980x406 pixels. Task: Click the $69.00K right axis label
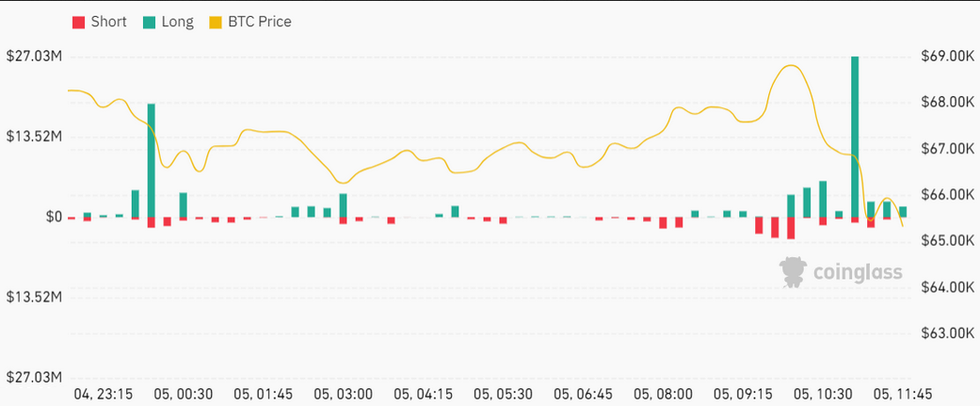coord(947,57)
